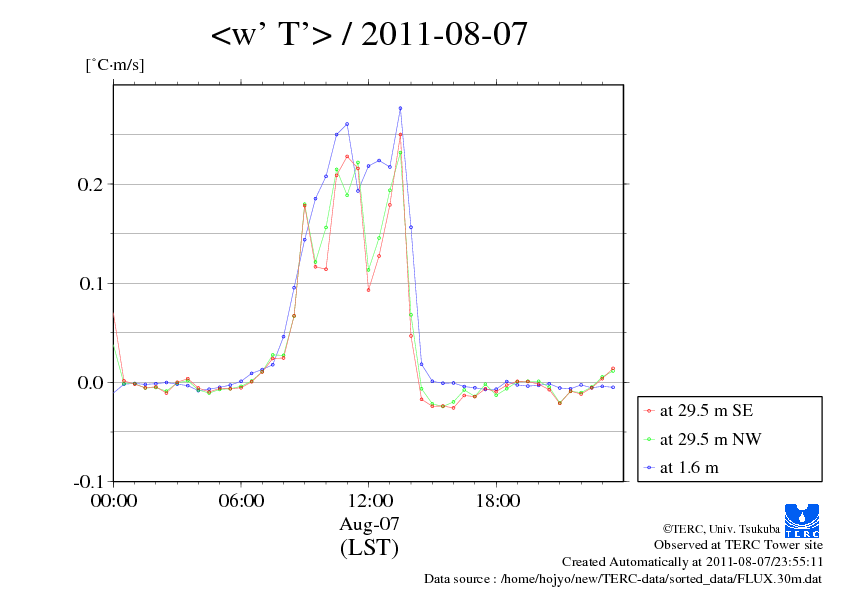Click the legend entry "at 29.5 m SE"

[x=706, y=411]
